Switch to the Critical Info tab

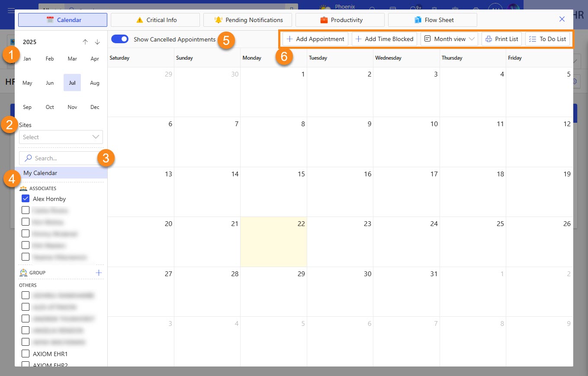pos(155,20)
